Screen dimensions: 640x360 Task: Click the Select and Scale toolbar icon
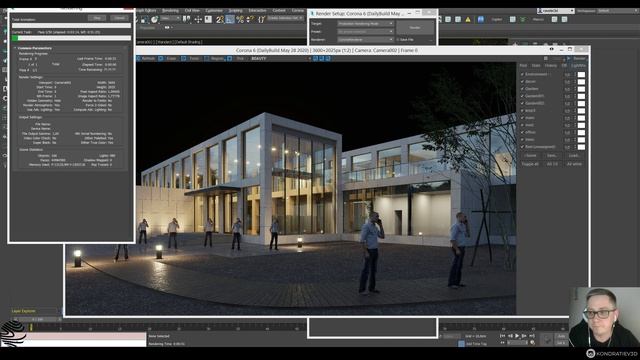pos(144,19)
